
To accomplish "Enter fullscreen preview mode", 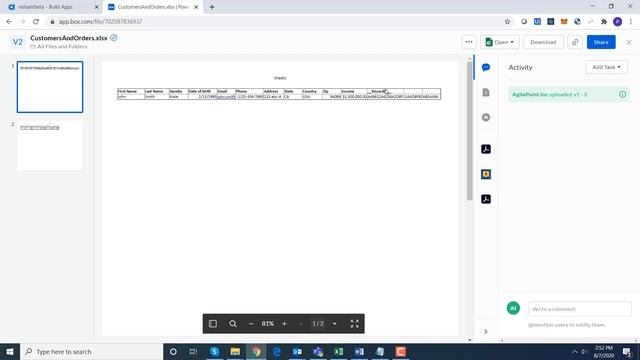I will (354, 324).
